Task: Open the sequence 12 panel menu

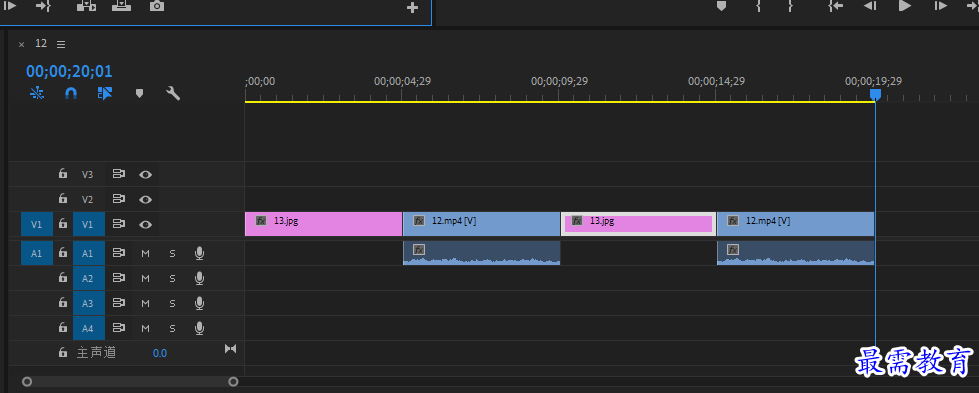Action: (61, 44)
